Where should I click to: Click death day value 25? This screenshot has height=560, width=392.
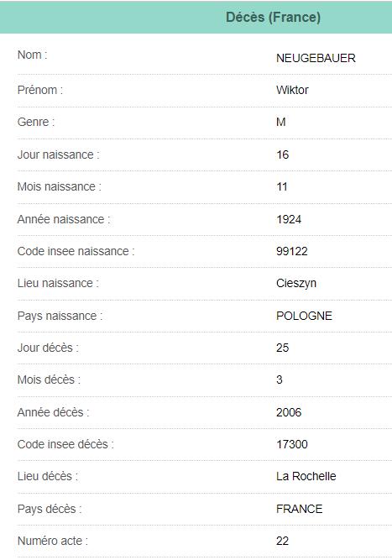[x=282, y=348]
